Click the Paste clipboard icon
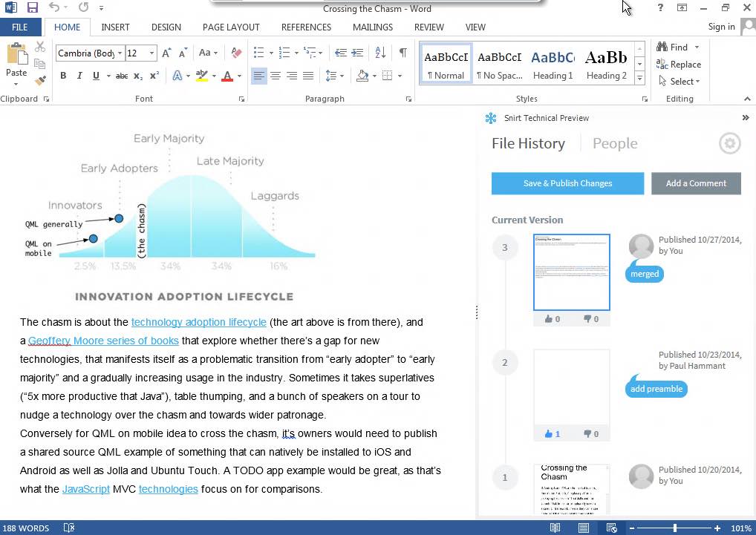 pyautogui.click(x=16, y=54)
